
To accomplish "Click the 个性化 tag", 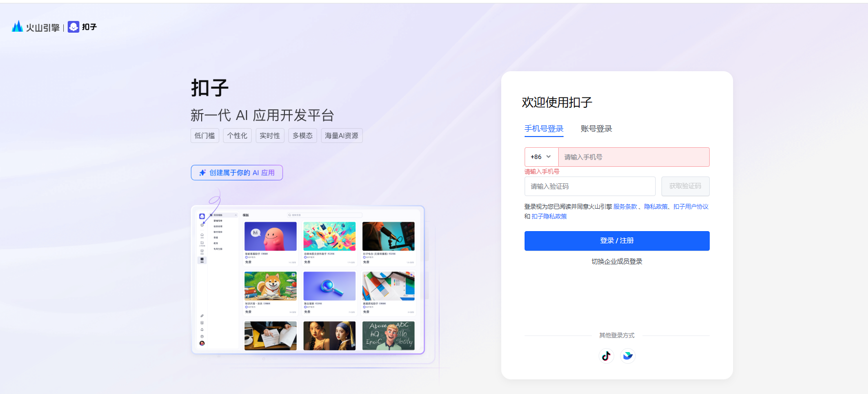I will tap(237, 136).
